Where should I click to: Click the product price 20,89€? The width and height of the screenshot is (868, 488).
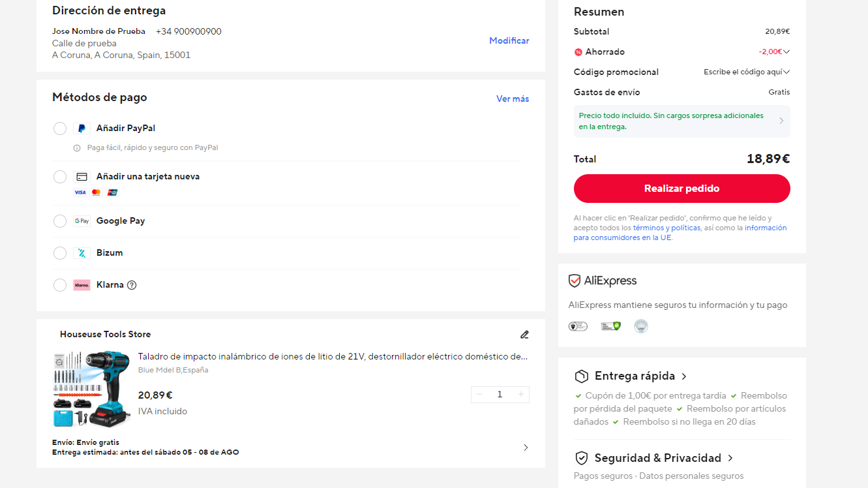[155, 395]
